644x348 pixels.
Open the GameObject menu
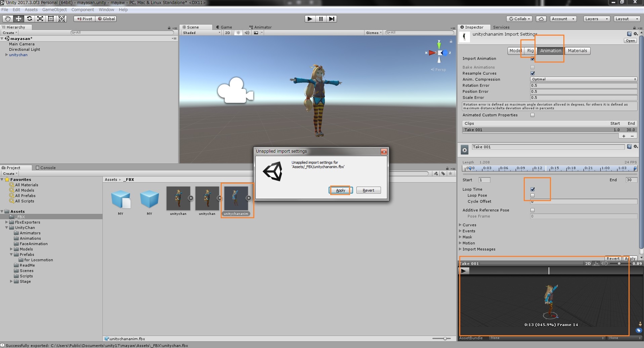click(x=54, y=10)
